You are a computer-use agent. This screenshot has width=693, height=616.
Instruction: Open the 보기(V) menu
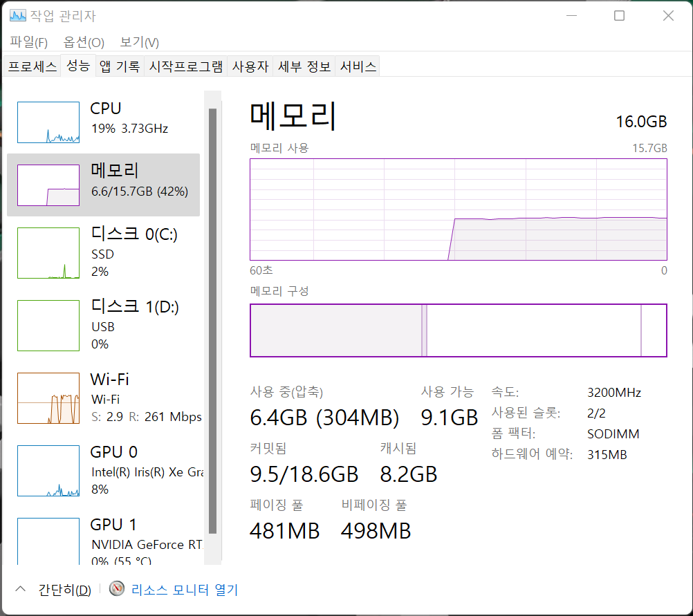point(139,42)
